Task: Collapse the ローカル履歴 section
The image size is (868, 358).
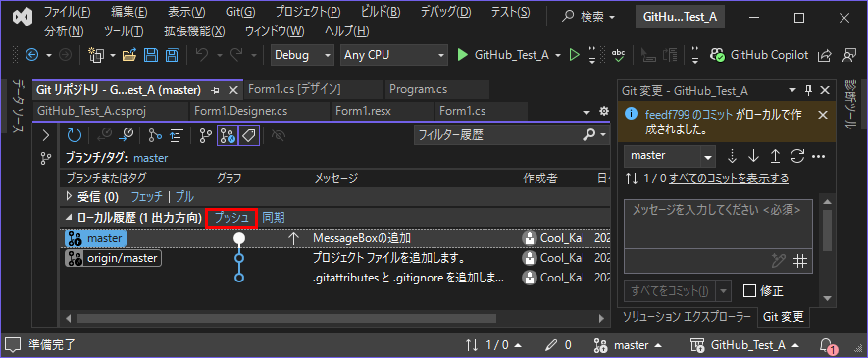Action: point(69,218)
